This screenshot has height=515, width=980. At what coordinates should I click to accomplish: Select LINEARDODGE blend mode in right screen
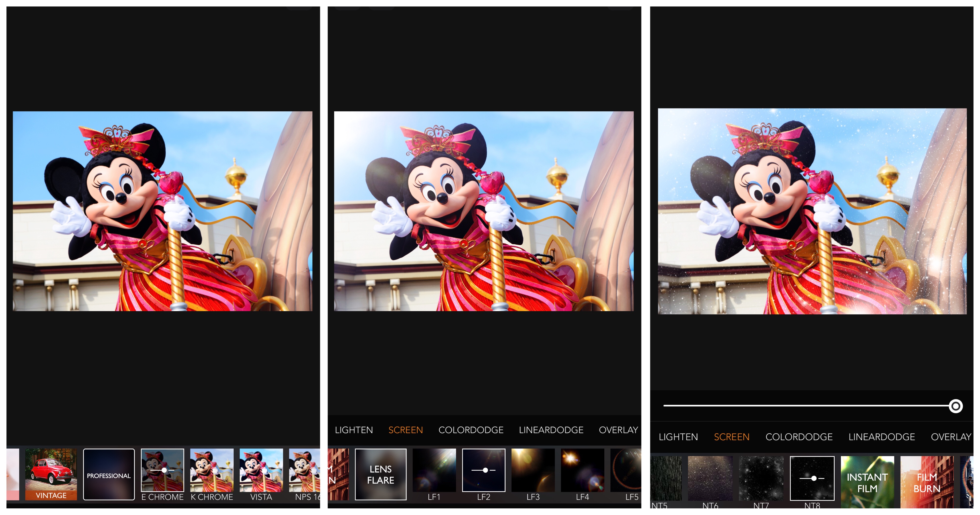(x=882, y=437)
